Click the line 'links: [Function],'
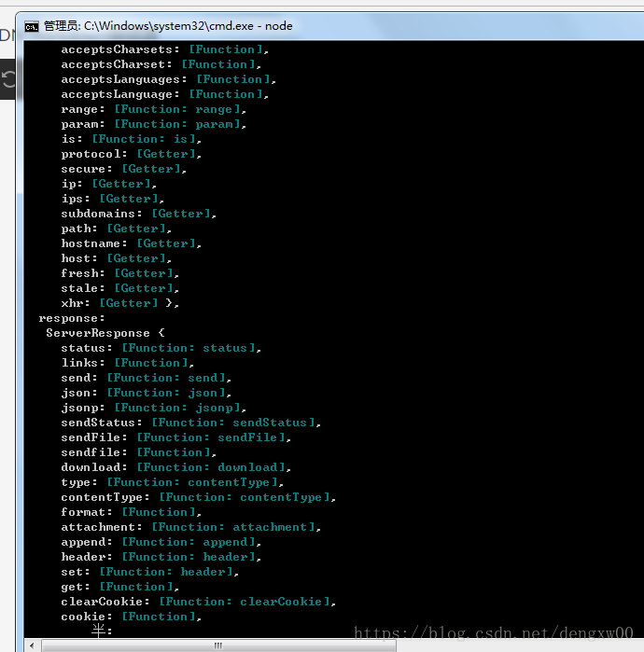 pos(127,363)
